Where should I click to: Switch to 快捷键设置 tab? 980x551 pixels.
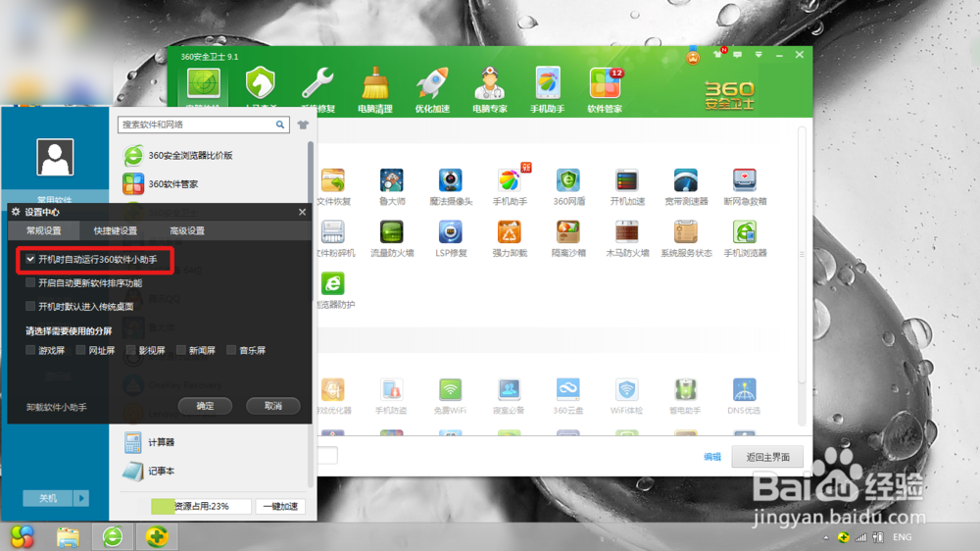coord(116,230)
